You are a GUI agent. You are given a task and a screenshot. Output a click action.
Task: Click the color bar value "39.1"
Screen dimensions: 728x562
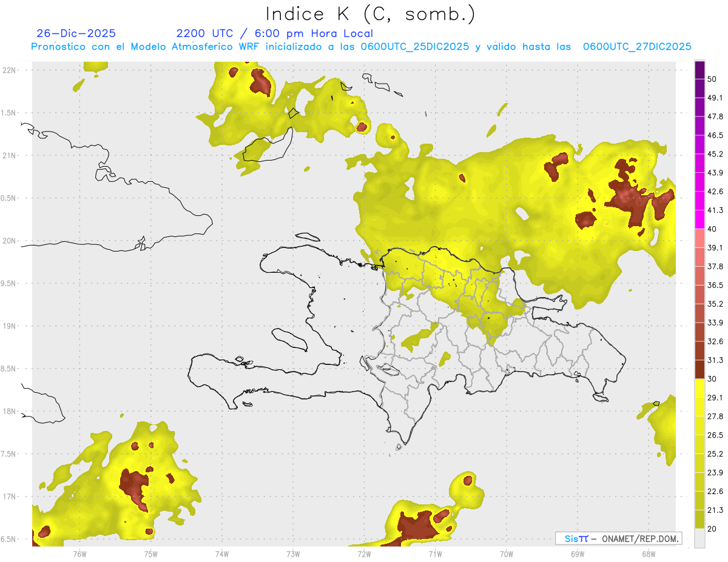[715, 247]
